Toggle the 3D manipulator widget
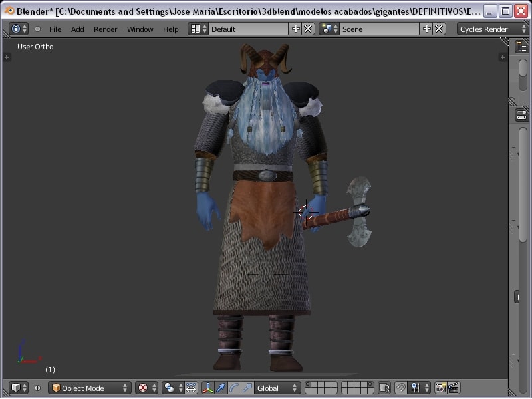532x399 pixels. coord(208,388)
